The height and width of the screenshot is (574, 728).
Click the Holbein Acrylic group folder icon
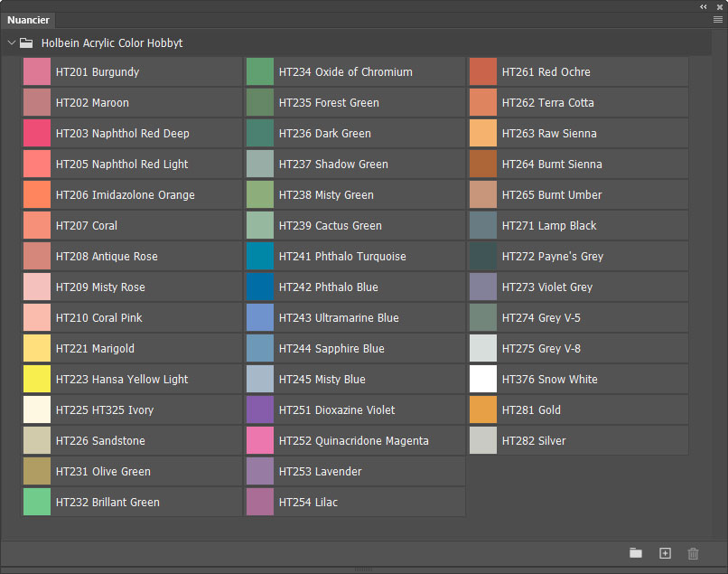pyautogui.click(x=26, y=42)
